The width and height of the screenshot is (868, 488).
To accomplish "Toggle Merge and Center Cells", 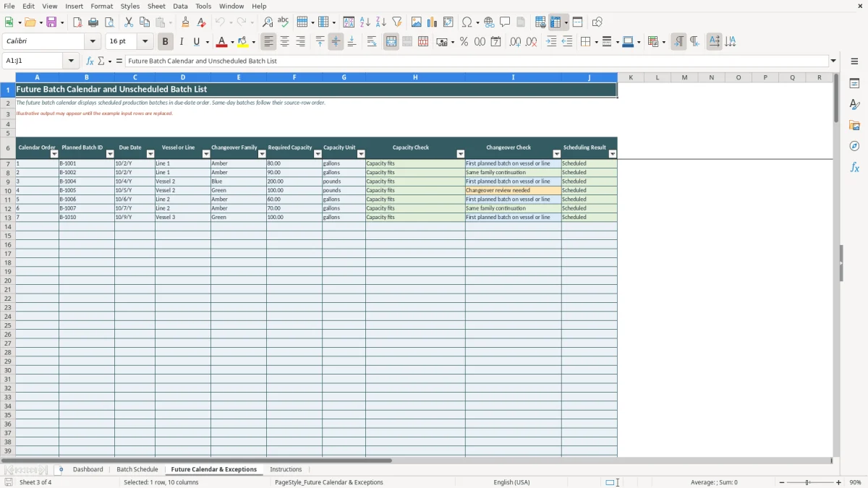I will (x=391, y=42).
